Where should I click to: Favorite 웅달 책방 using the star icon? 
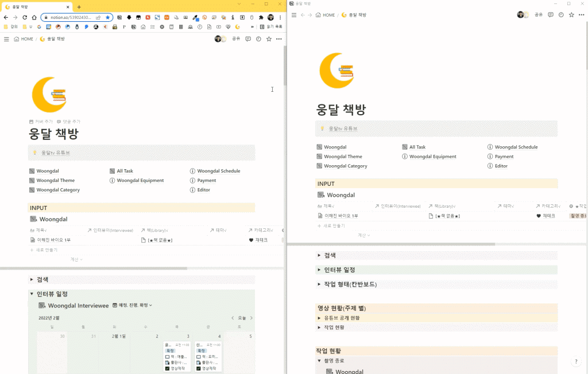click(571, 14)
